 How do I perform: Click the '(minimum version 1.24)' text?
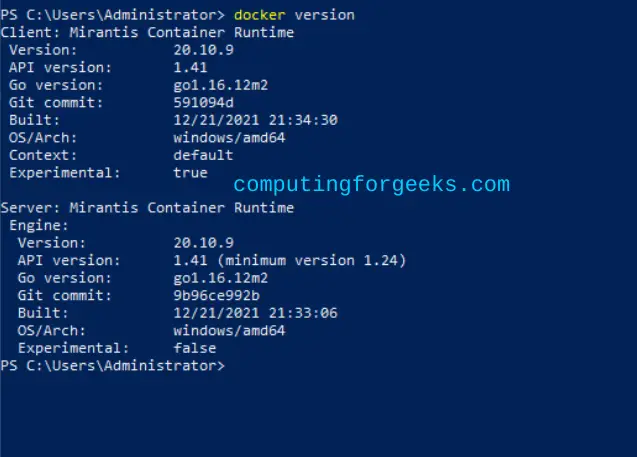click(312, 260)
